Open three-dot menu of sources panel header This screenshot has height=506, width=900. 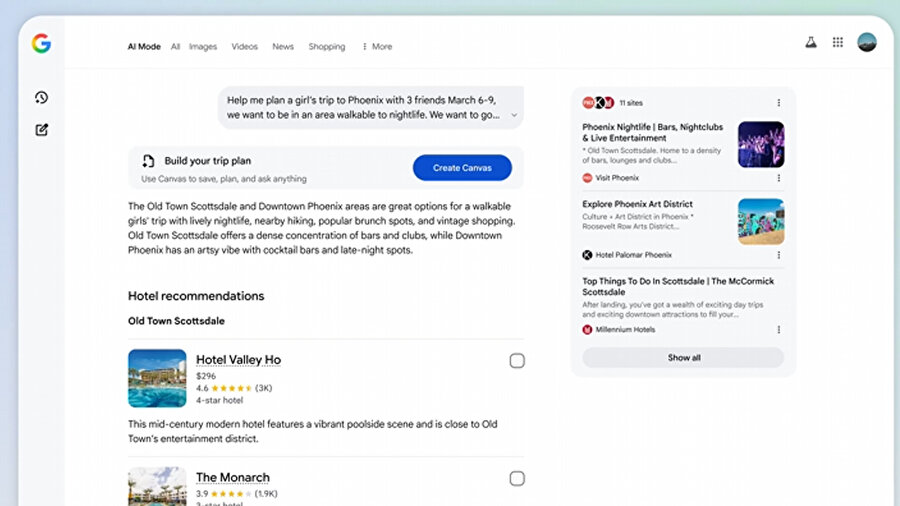(779, 103)
